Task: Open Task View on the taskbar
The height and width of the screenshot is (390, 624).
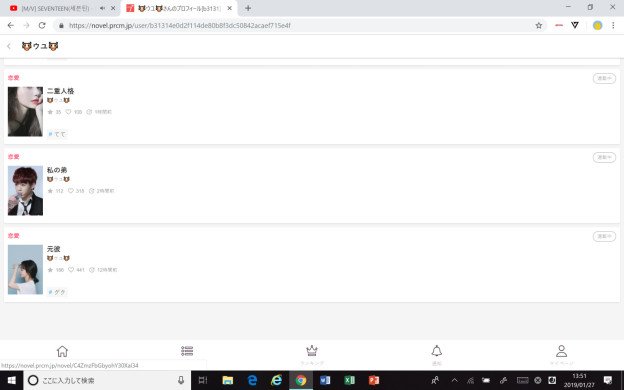Action: [x=203, y=380]
